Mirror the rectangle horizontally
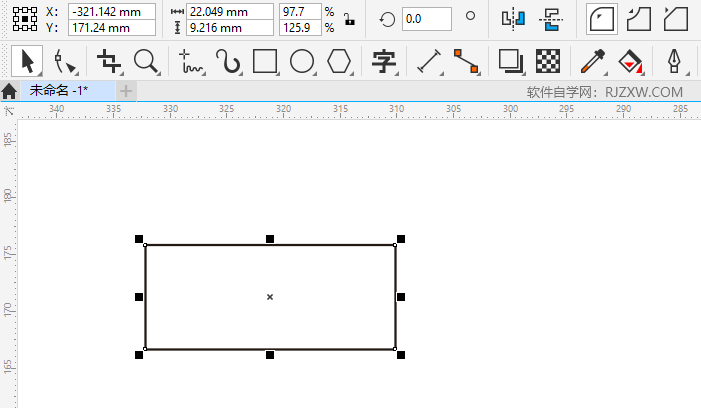 pos(513,19)
